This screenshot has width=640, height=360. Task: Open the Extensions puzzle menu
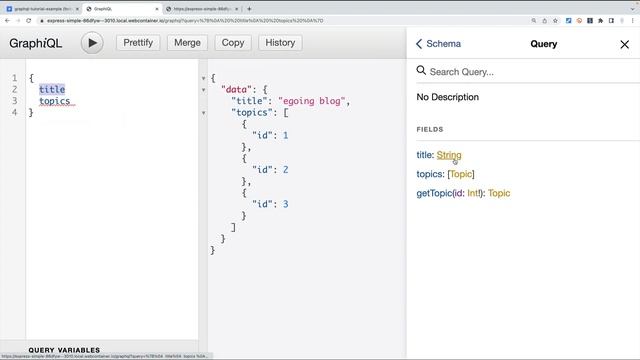click(x=600, y=20)
